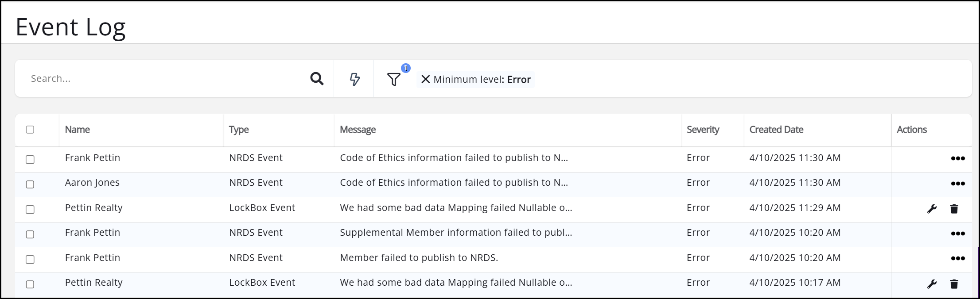Viewport: 980px width, 299px height.
Task: Click the search magnifying glass icon
Action: [316, 79]
